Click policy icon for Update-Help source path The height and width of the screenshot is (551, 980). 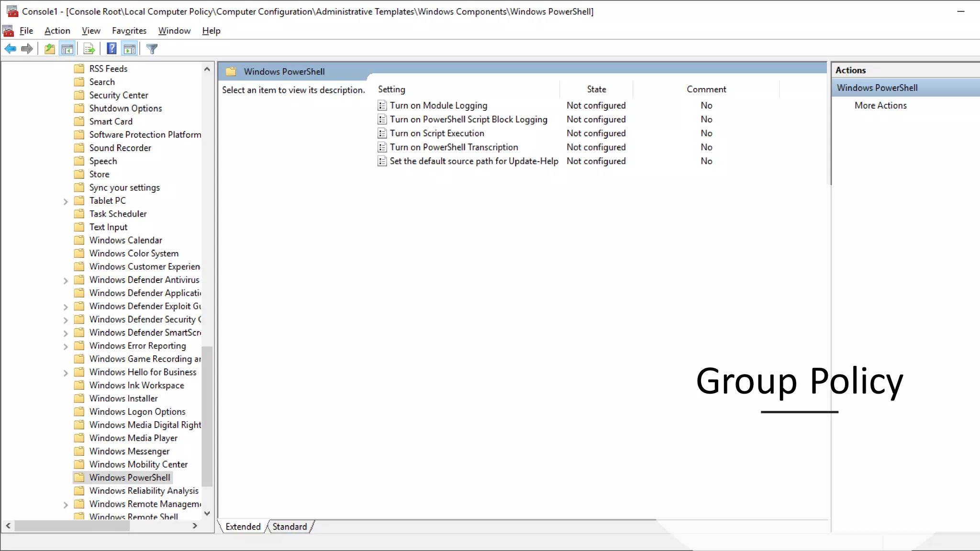point(382,161)
